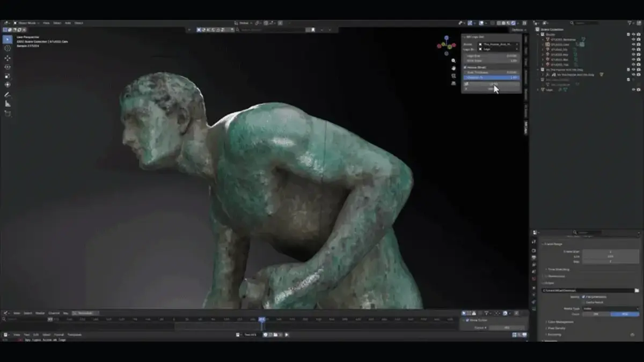The width and height of the screenshot is (644, 362).
Task: Toggle the File Extensions checkbox
Action: point(584,297)
